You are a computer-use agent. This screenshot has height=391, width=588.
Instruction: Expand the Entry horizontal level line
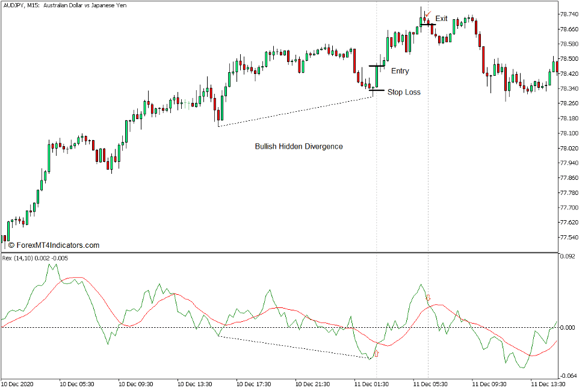[x=376, y=65]
